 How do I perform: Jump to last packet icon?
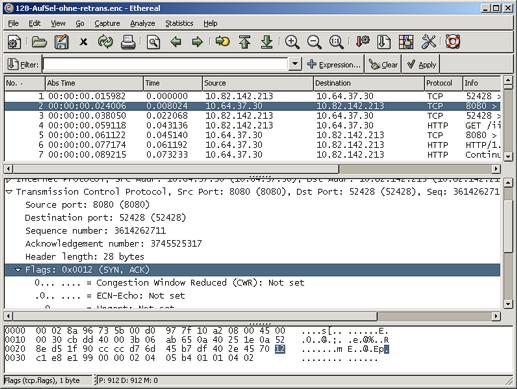pyautogui.click(x=267, y=42)
